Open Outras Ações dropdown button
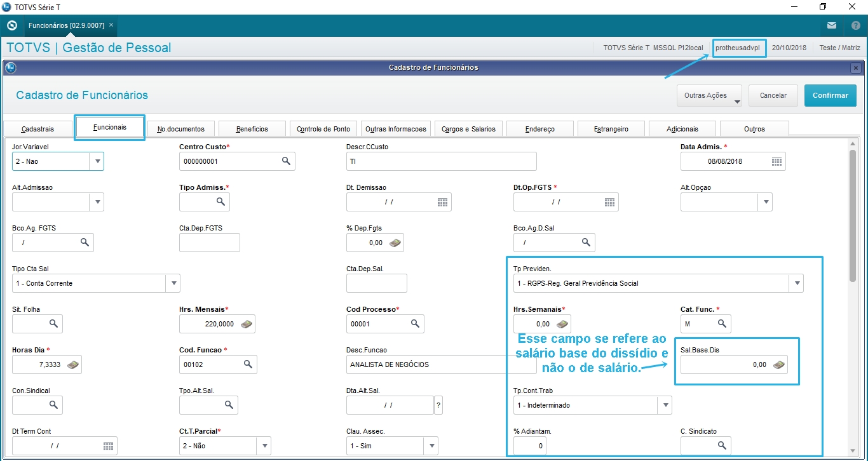868x461 pixels. pos(710,95)
